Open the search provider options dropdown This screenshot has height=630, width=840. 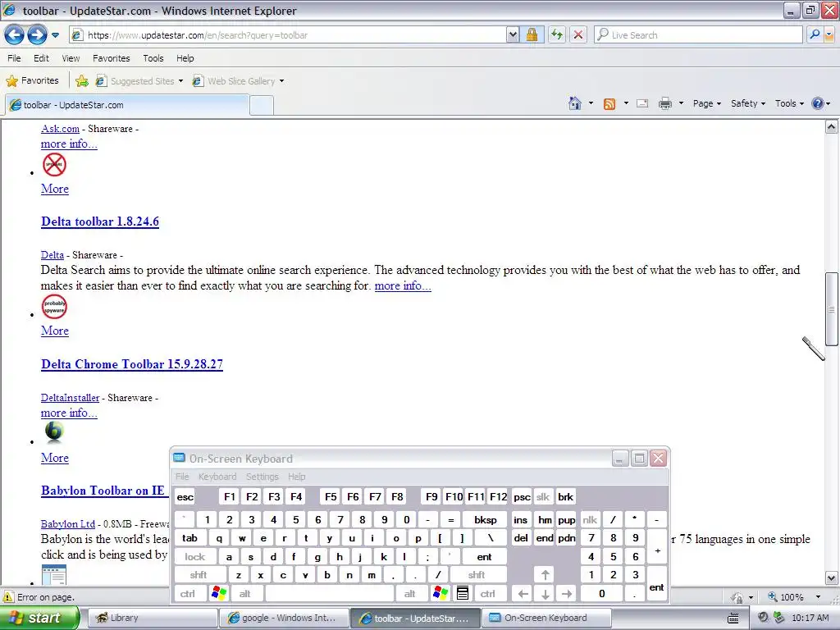(x=829, y=34)
